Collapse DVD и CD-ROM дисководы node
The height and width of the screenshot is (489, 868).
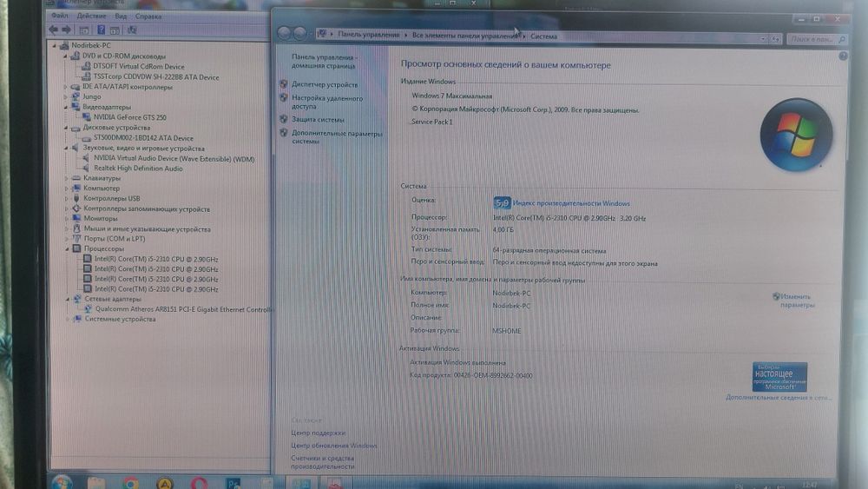point(65,56)
